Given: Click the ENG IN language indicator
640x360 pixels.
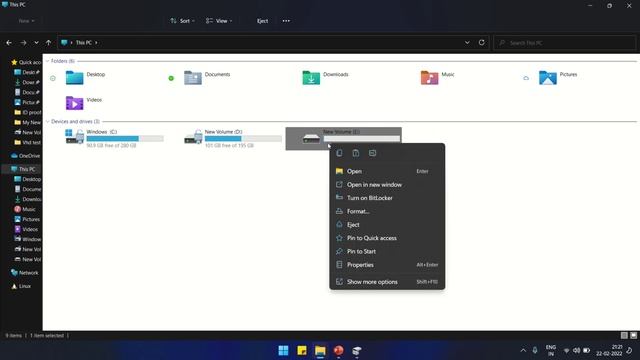Looking at the screenshot, I should 551,350.
